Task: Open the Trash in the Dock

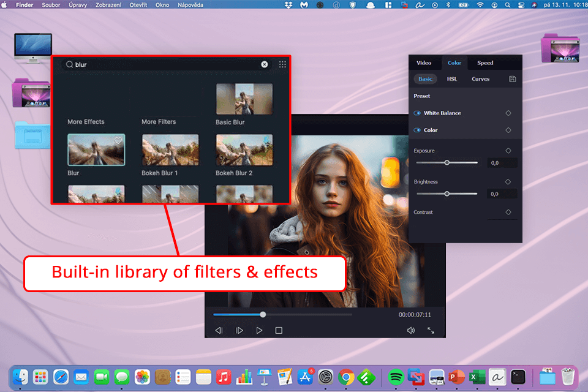Action: click(x=568, y=376)
